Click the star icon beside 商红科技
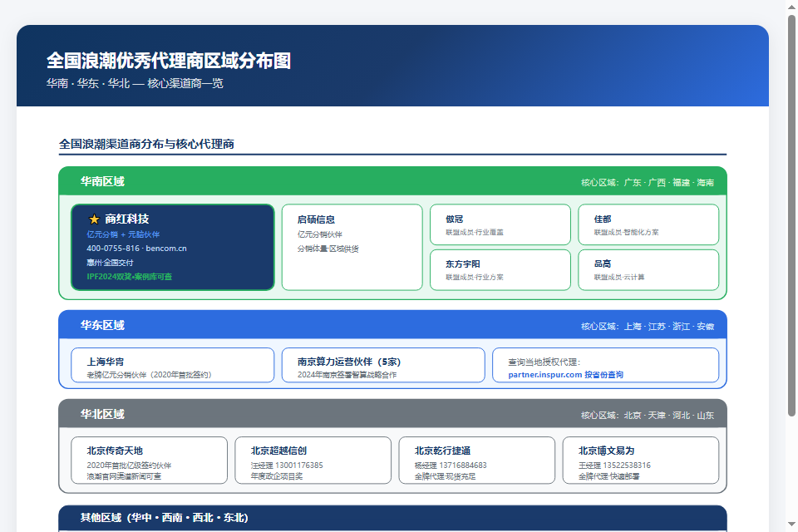 tap(94, 219)
